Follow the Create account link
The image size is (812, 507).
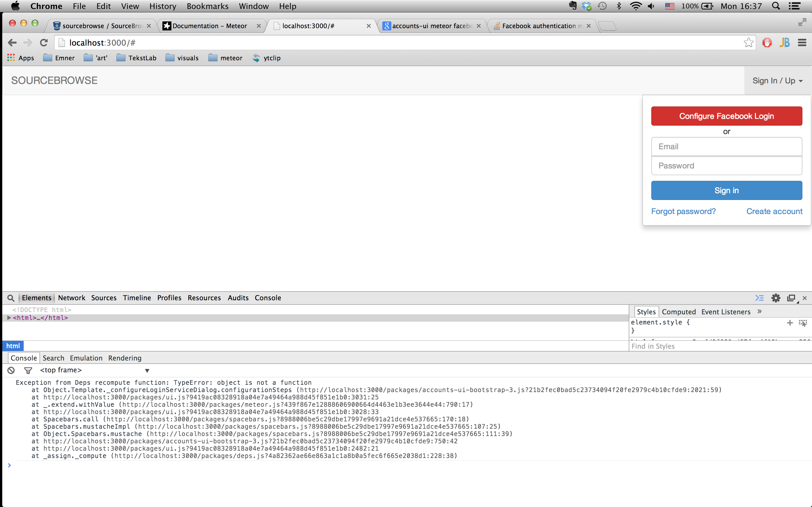click(x=774, y=211)
